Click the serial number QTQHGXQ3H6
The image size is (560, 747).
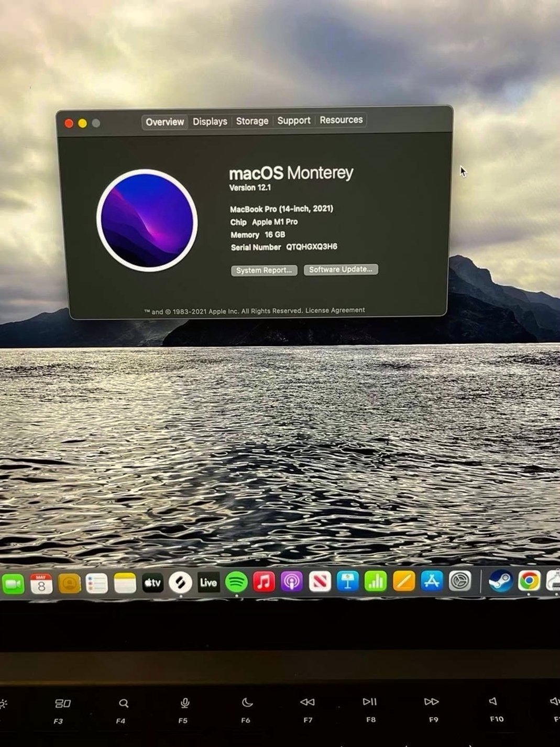(x=312, y=247)
